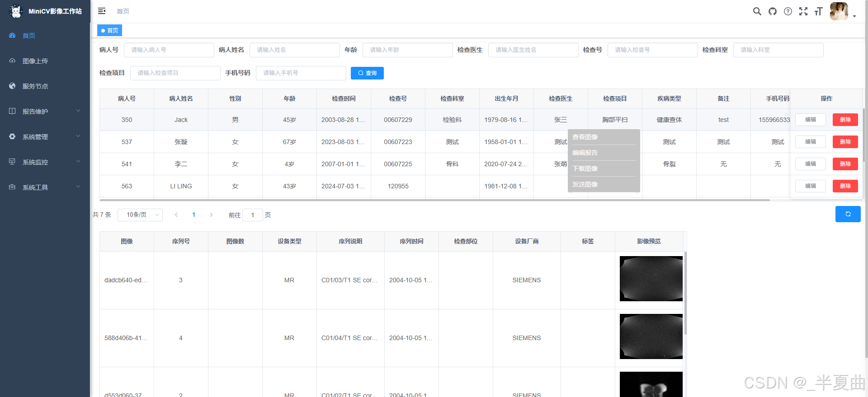Focus the 病人号 input field

(x=169, y=50)
